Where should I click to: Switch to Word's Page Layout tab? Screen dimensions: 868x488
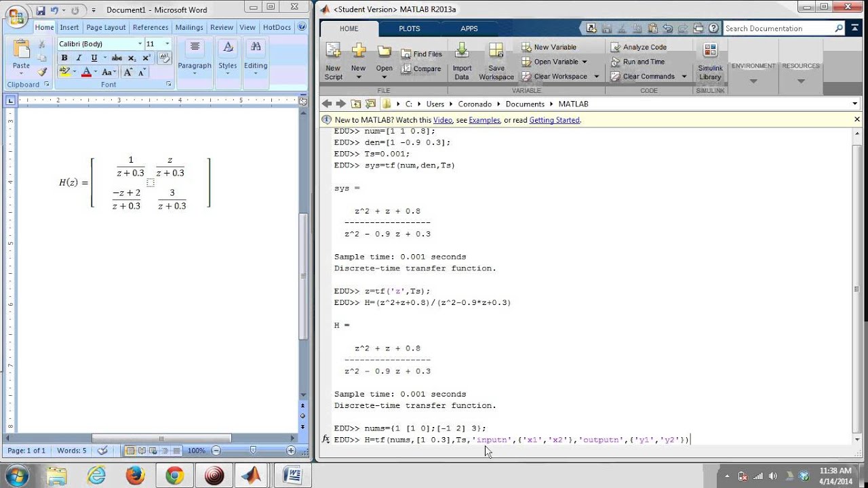(106, 28)
